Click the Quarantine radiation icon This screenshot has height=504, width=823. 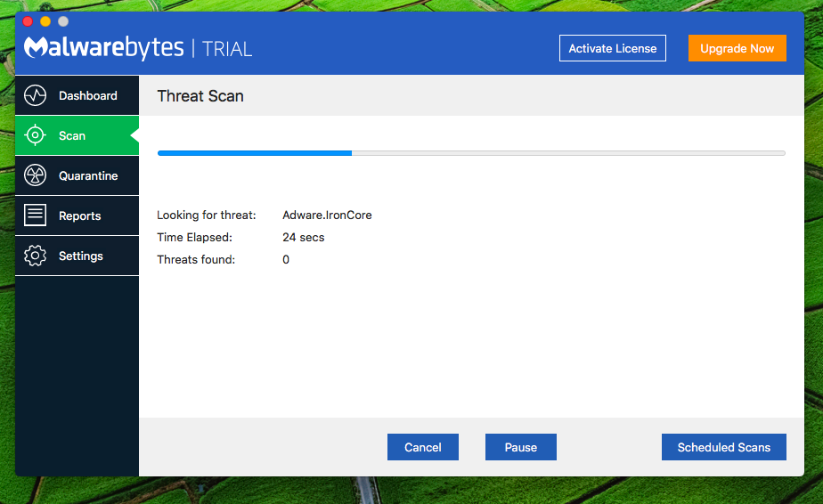[x=35, y=175]
